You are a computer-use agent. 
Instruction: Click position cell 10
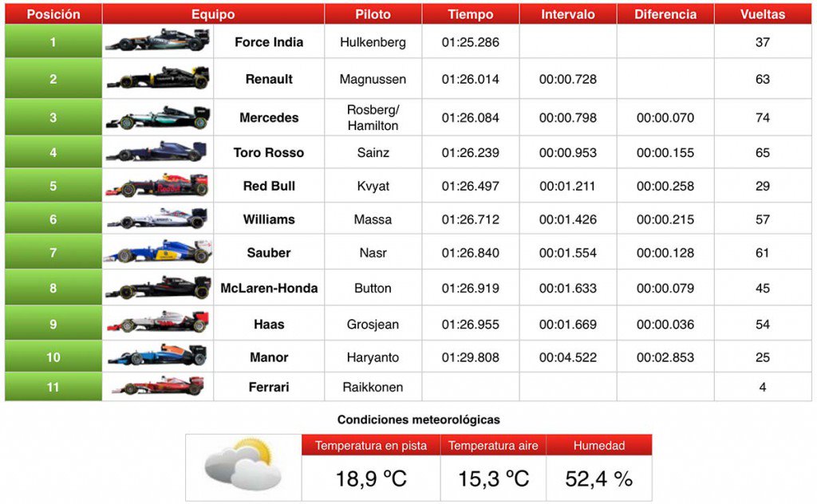(53, 356)
